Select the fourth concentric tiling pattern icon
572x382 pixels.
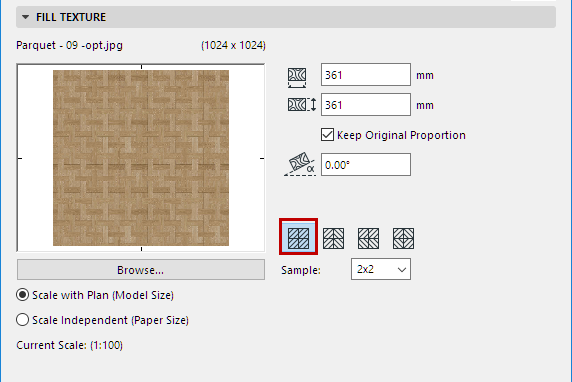(403, 239)
